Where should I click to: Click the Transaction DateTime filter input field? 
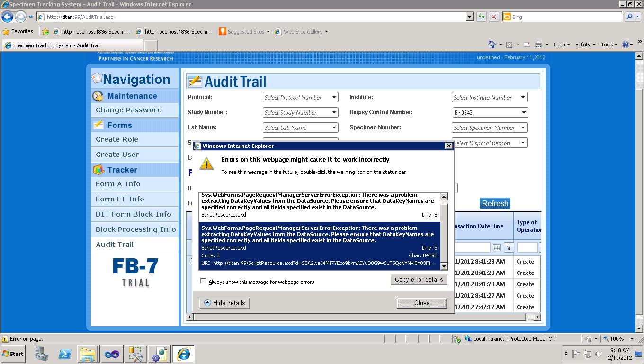pyautogui.click(x=472, y=247)
